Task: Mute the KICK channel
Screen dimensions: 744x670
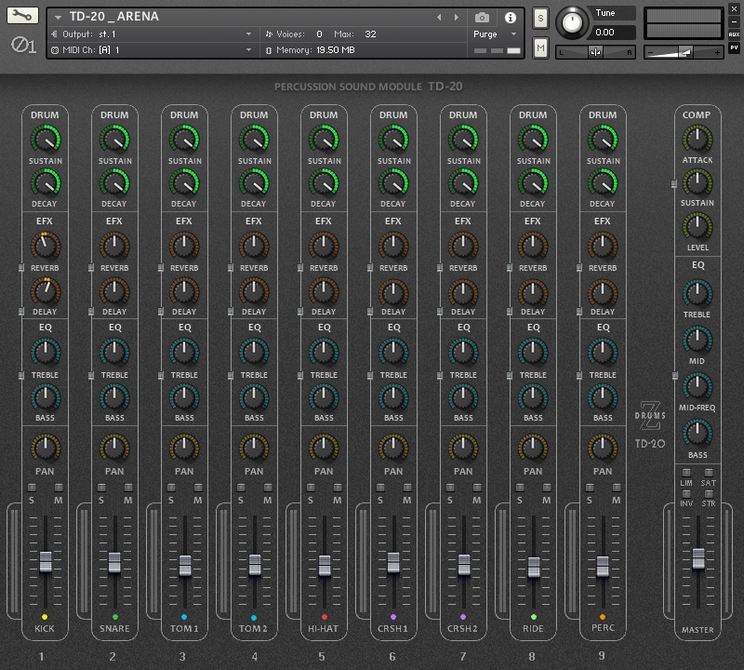Action: [59, 488]
